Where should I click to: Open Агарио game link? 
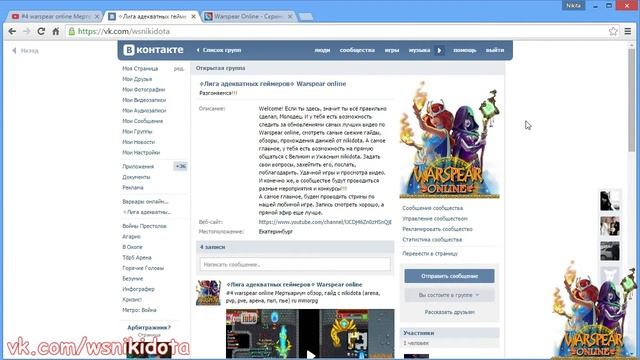(x=131, y=237)
